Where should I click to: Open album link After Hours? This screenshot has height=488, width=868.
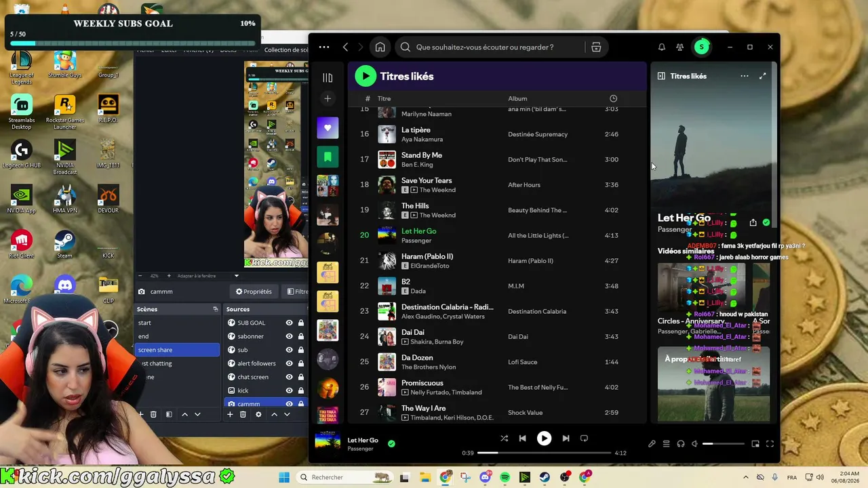tap(524, 185)
